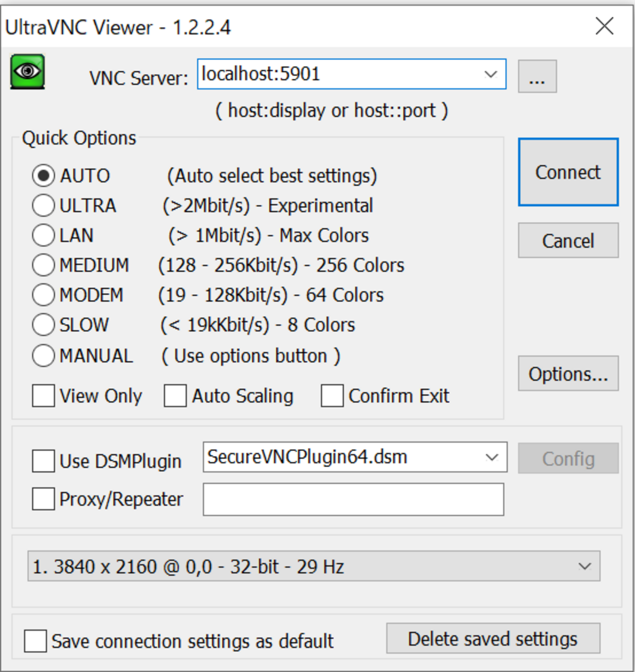Check the Use DSMPlugin box

coord(43,461)
